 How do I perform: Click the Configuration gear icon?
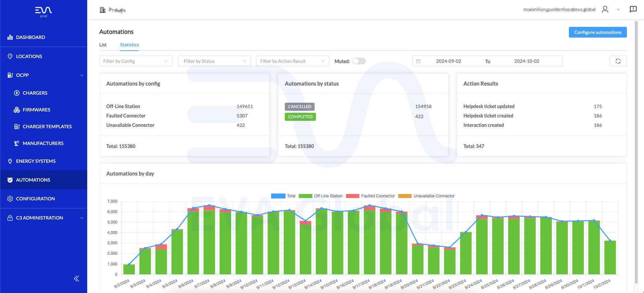coord(10,199)
